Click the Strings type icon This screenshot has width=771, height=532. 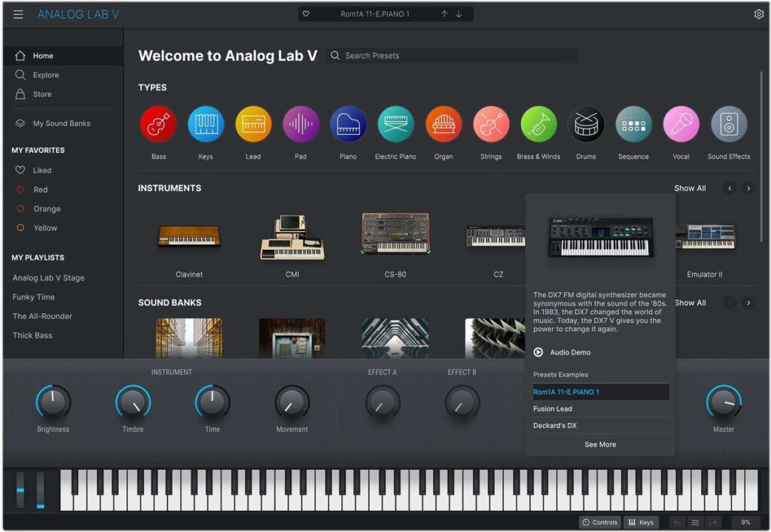click(x=490, y=124)
